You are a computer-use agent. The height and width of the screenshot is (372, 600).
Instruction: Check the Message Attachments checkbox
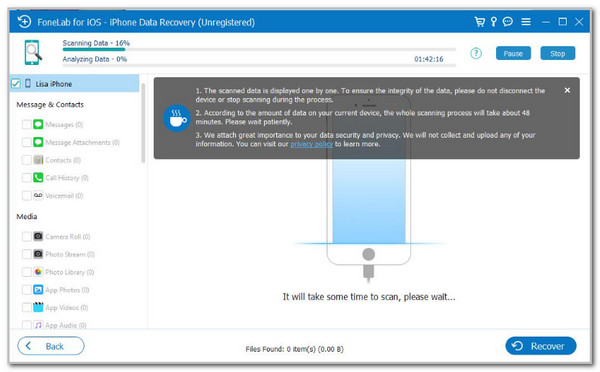(26, 142)
